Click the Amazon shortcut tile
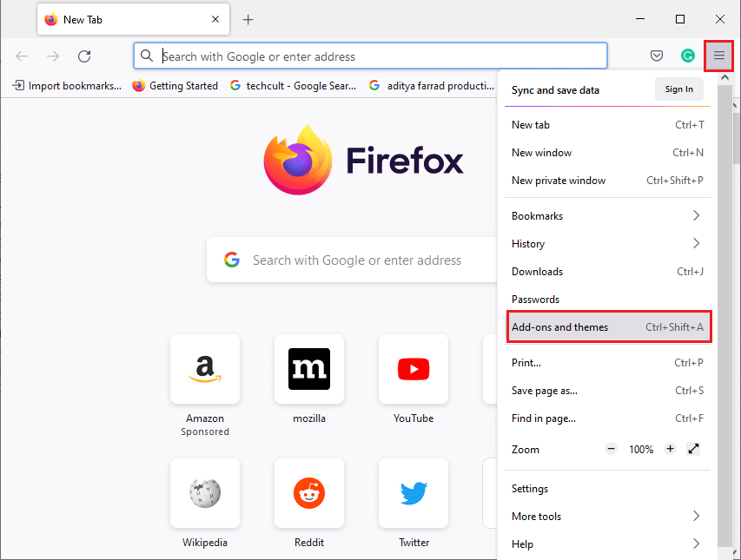Image resolution: width=741 pixels, height=560 pixels. [205, 369]
